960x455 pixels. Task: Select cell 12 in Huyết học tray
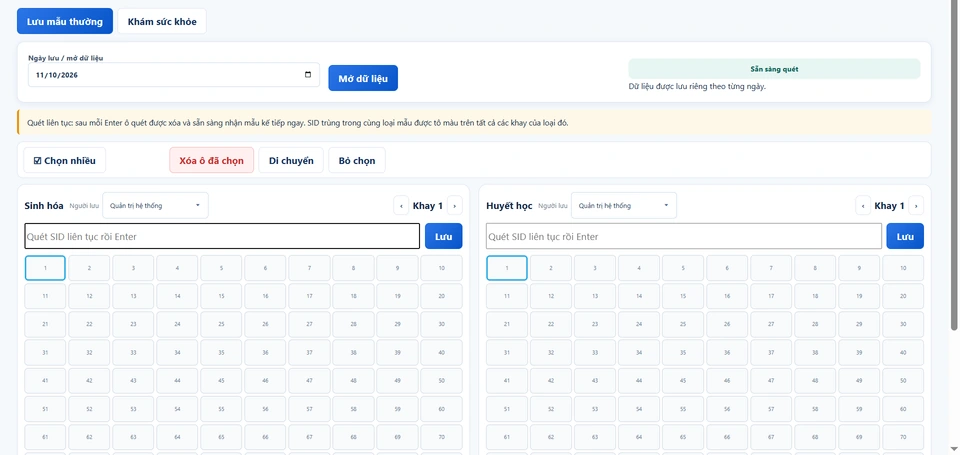(x=550, y=296)
